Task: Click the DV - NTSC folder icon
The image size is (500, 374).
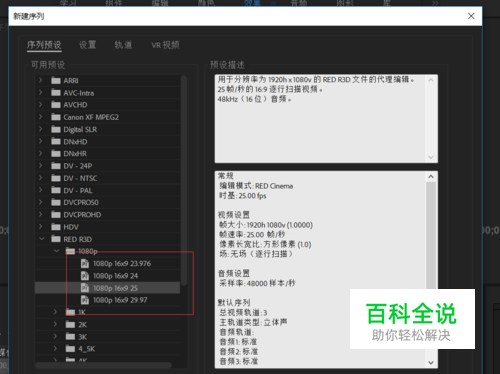Action: point(56,178)
